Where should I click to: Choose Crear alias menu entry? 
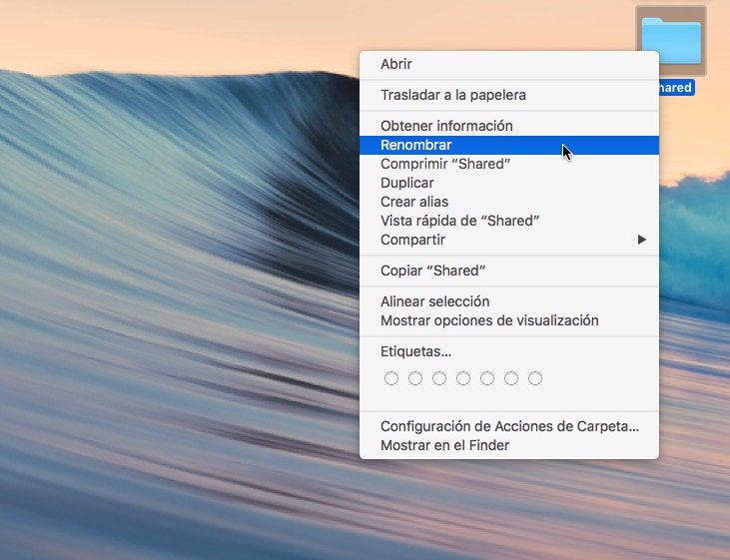point(509,202)
